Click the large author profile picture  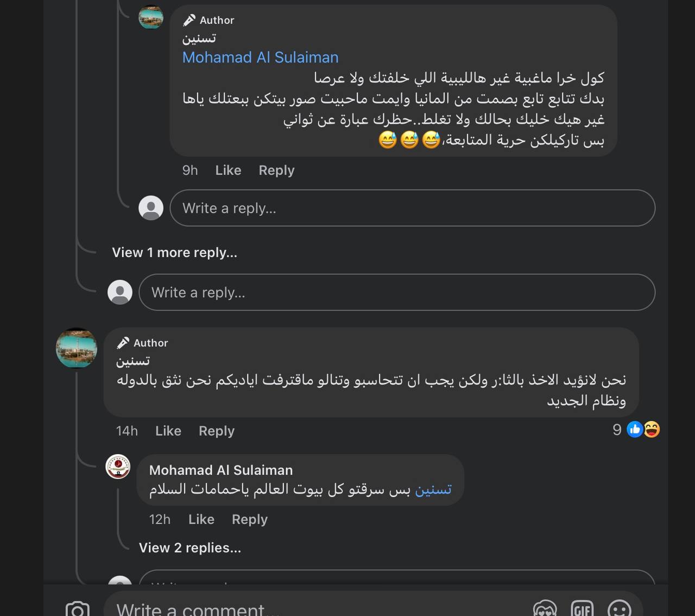[x=77, y=348]
